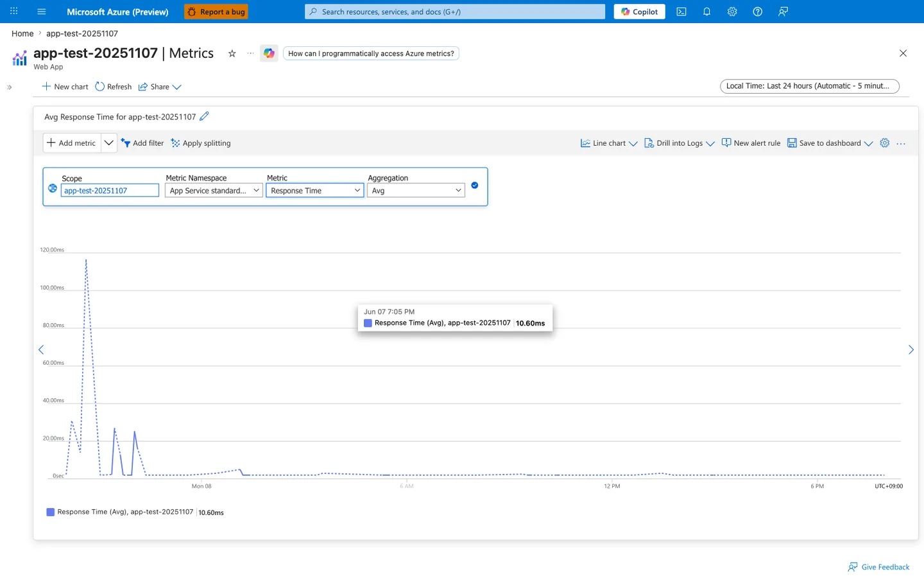Go to previous time range arrow
924x578 pixels.
click(41, 349)
